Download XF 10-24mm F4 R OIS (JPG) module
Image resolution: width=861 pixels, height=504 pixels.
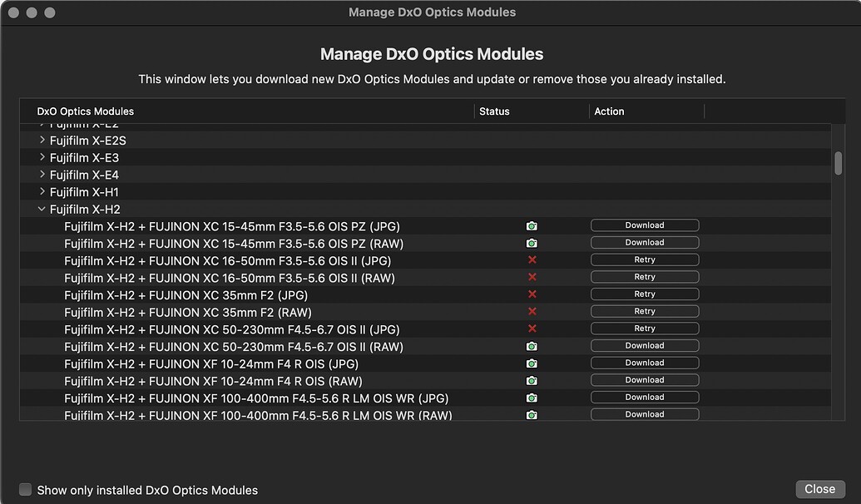(645, 363)
